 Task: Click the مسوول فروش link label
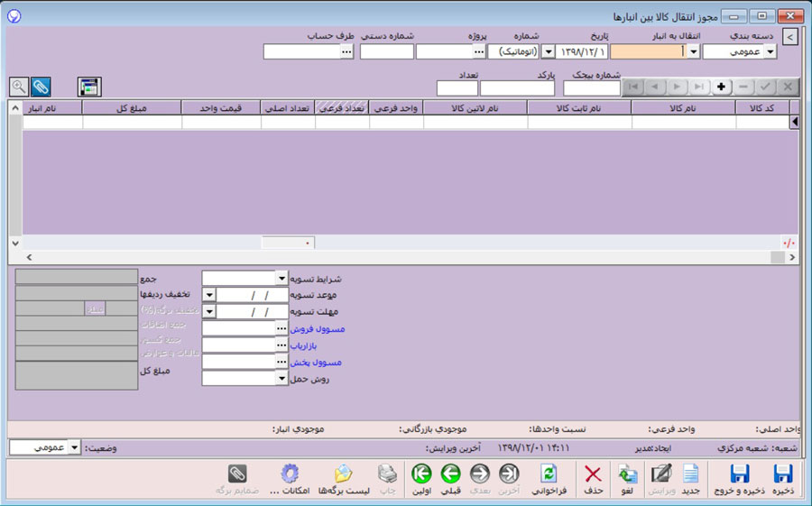(x=318, y=329)
